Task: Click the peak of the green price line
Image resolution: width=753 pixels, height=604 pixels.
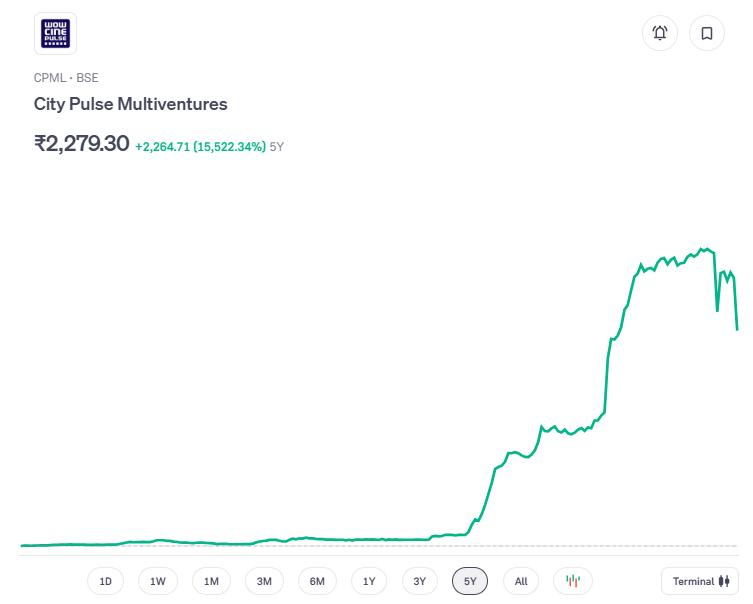Action: click(702, 248)
